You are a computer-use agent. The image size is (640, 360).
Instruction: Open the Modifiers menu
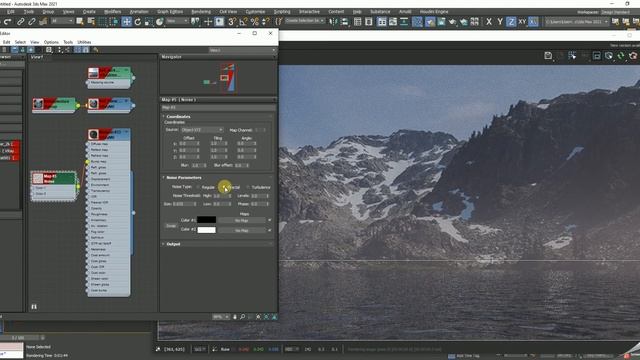pyautogui.click(x=112, y=12)
